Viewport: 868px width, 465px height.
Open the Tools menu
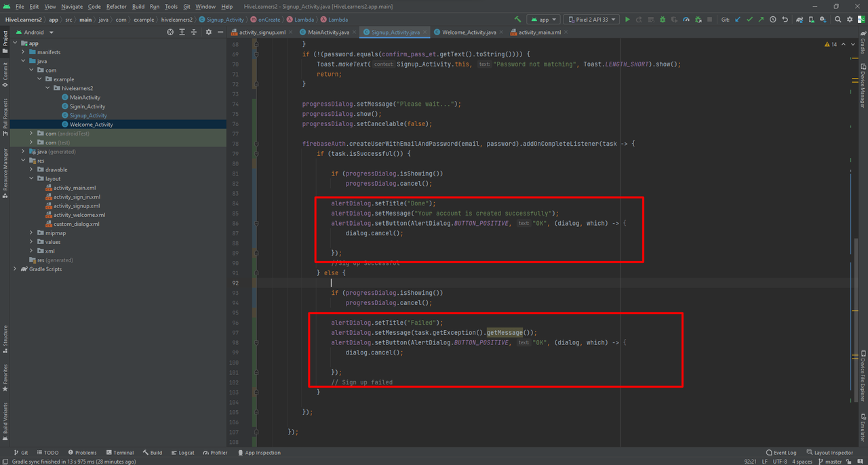pyautogui.click(x=171, y=6)
